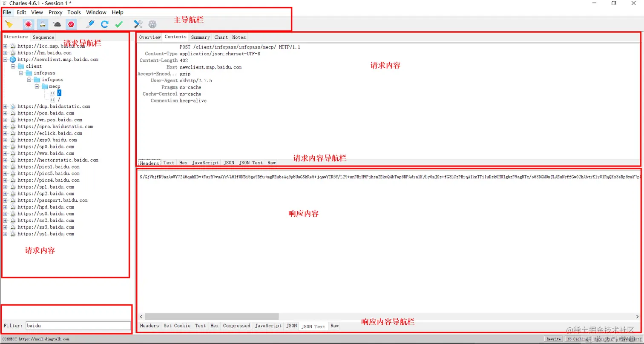Click icon beside https://ss3.baidu.com
Image resolution: width=644 pixels, height=344 pixels.
13,227
